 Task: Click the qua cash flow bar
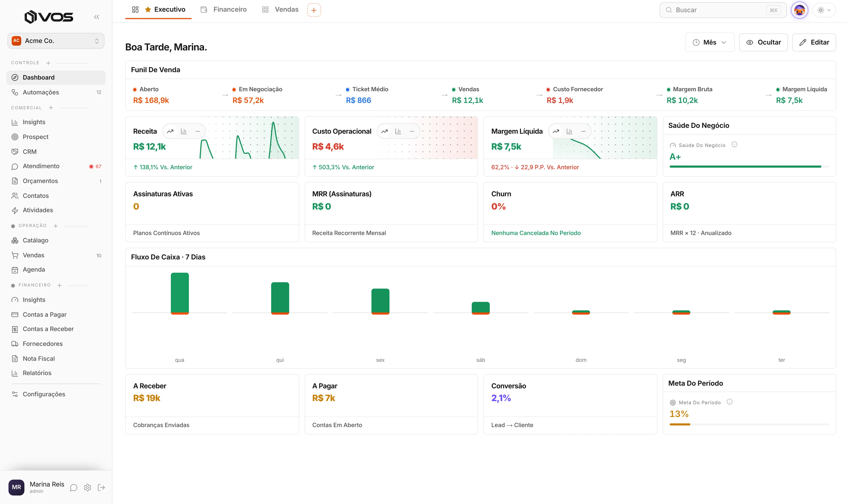[x=180, y=293]
